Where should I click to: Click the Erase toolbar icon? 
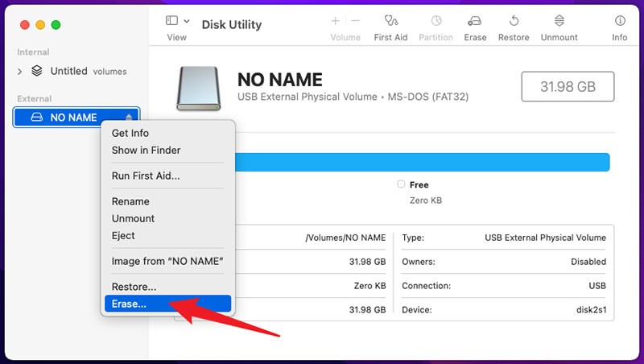[475, 21]
